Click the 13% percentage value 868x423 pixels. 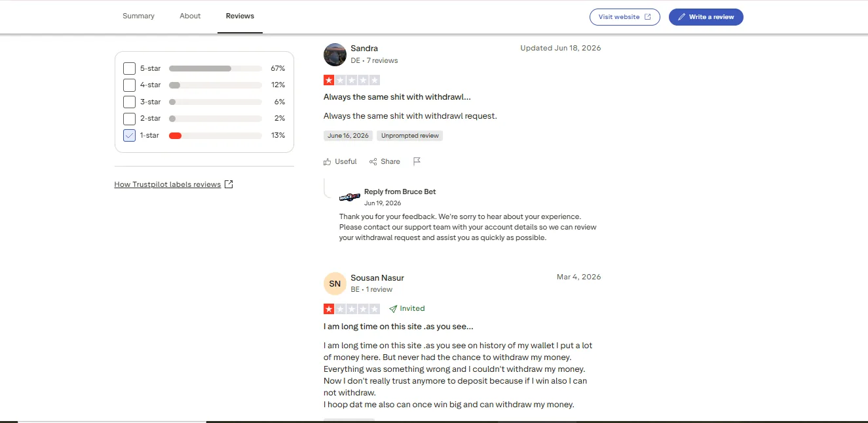click(278, 136)
